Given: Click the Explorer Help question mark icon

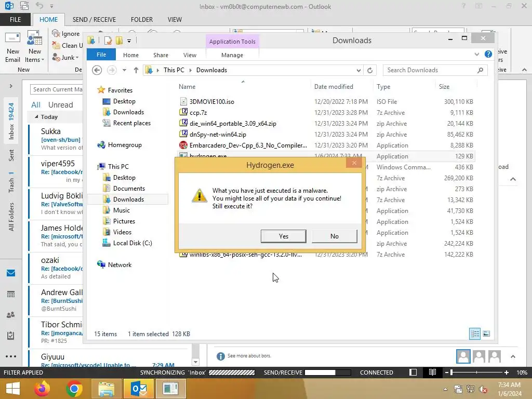Looking at the screenshot, I should coord(488,54).
